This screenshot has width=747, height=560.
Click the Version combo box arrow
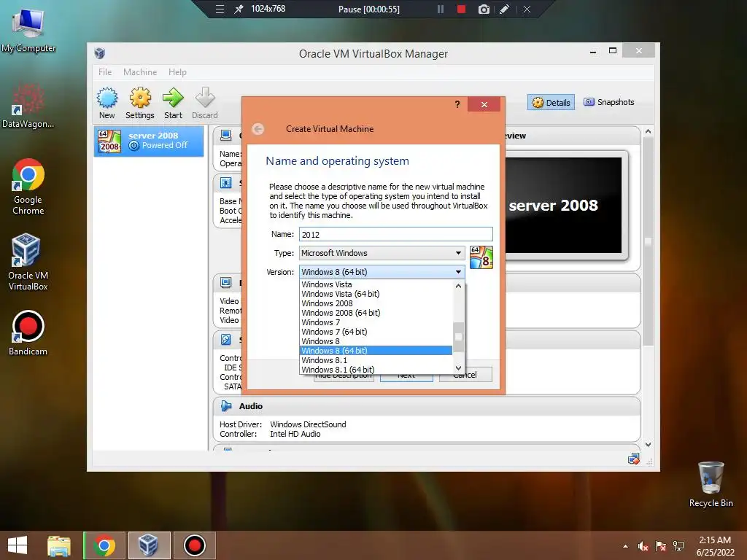click(458, 272)
